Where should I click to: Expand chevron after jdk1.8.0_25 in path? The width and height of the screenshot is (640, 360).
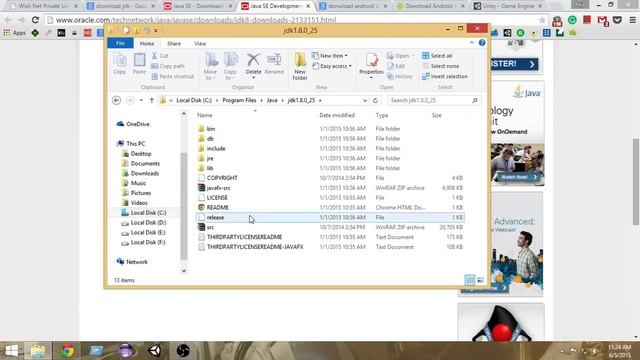pos(320,100)
